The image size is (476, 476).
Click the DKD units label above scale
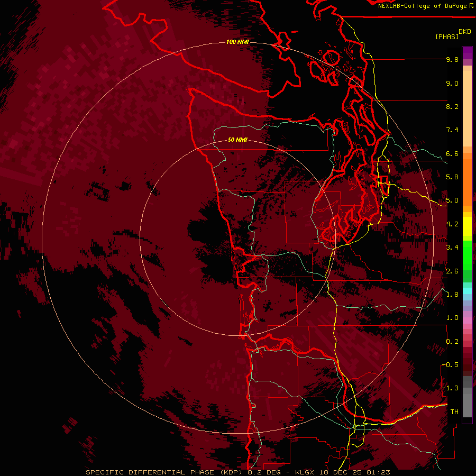(465, 32)
